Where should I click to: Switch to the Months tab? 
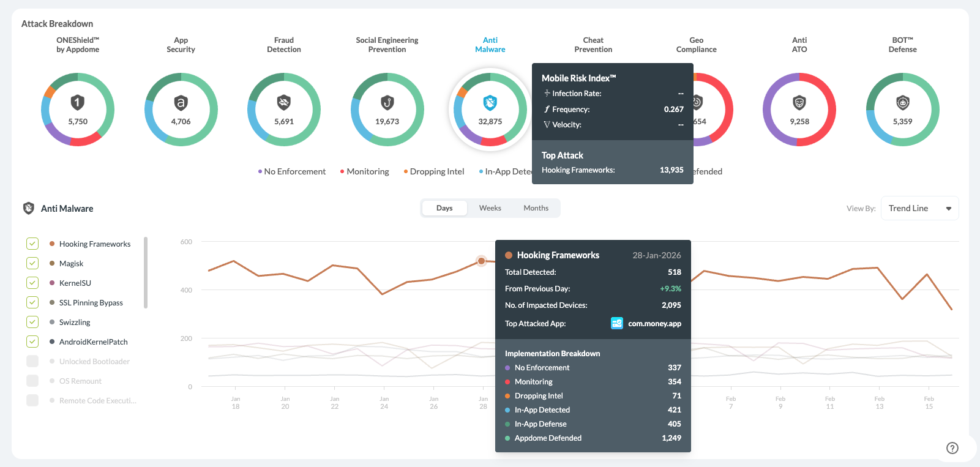536,208
